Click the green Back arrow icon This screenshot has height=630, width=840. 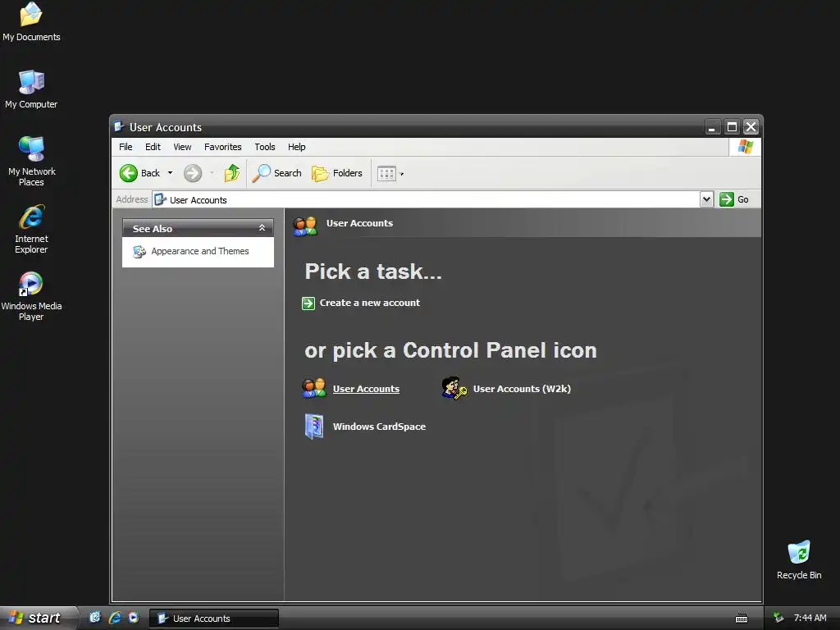tap(129, 173)
